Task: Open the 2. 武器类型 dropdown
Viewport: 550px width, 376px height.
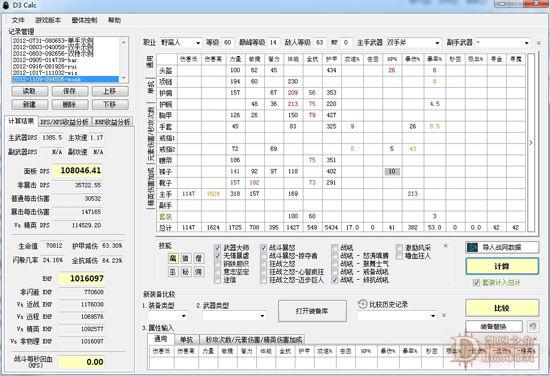Action: tap(234, 316)
